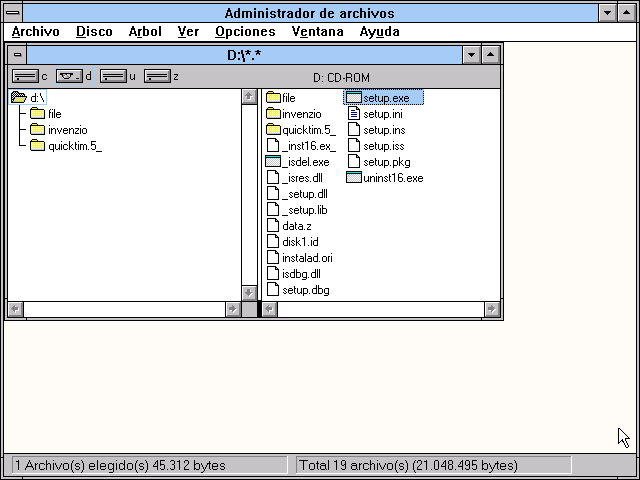The width and height of the screenshot is (640, 480).
Task: Click tree pane scroll up arrow
Action: [249, 97]
